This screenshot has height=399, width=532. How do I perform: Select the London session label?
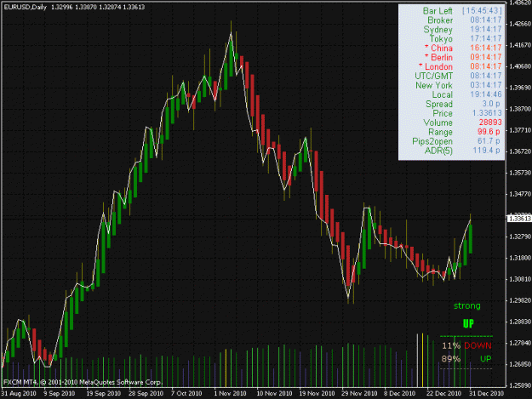click(435, 66)
